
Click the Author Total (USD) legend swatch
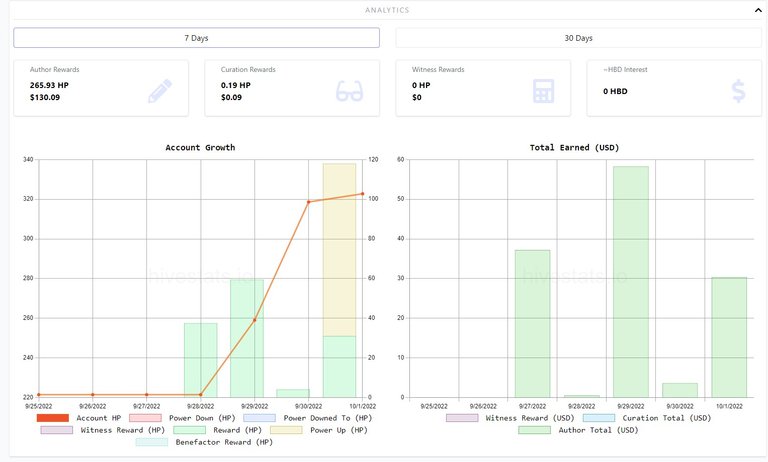[534, 430]
